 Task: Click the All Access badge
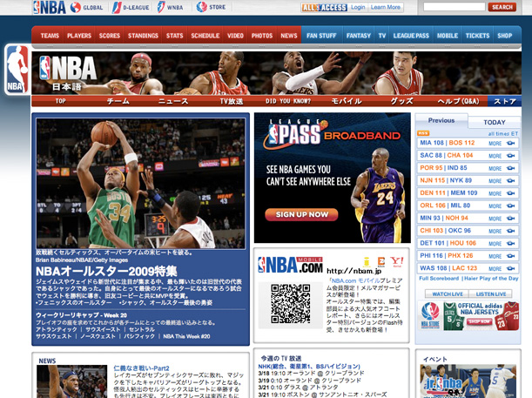tap(324, 8)
